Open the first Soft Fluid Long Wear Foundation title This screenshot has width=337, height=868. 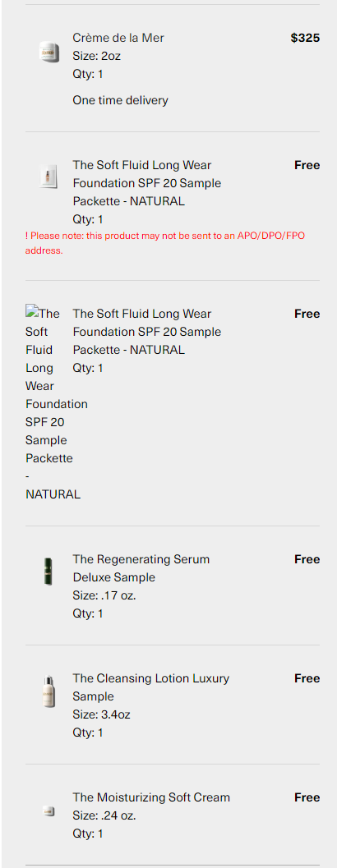pos(147,183)
